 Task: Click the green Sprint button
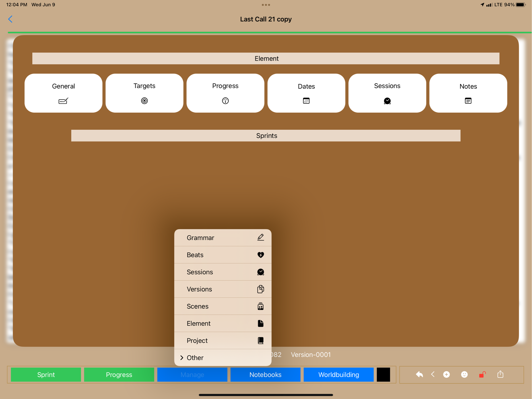tap(46, 374)
